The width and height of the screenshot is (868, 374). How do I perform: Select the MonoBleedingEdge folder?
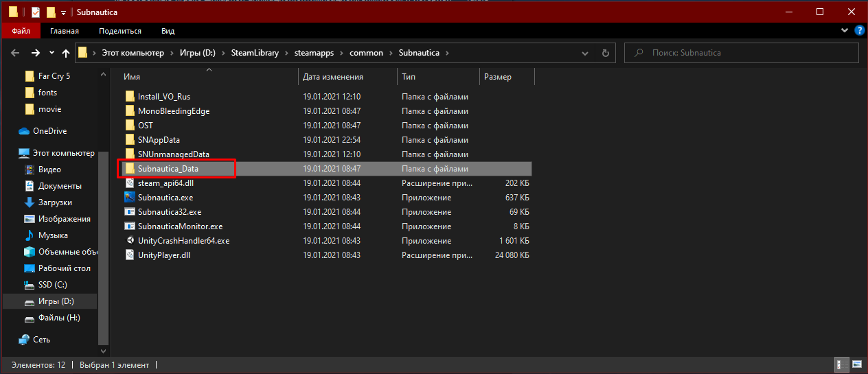pyautogui.click(x=174, y=111)
